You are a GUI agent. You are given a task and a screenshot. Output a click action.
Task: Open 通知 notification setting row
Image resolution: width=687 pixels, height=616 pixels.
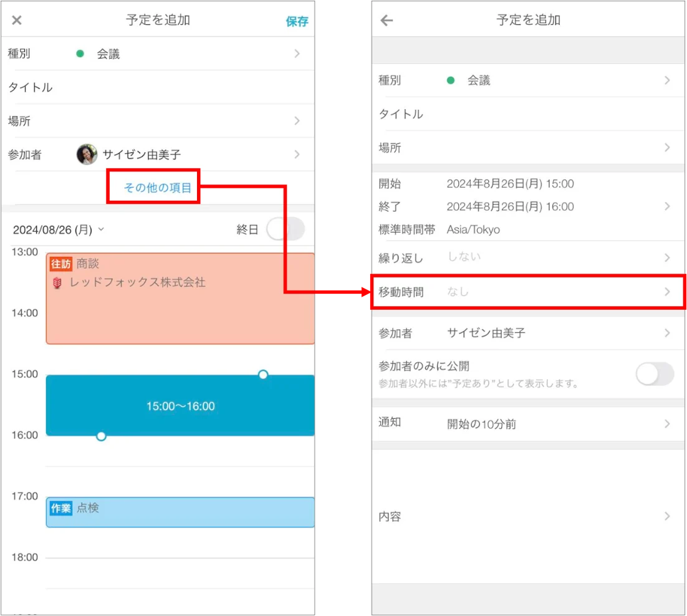(x=528, y=424)
